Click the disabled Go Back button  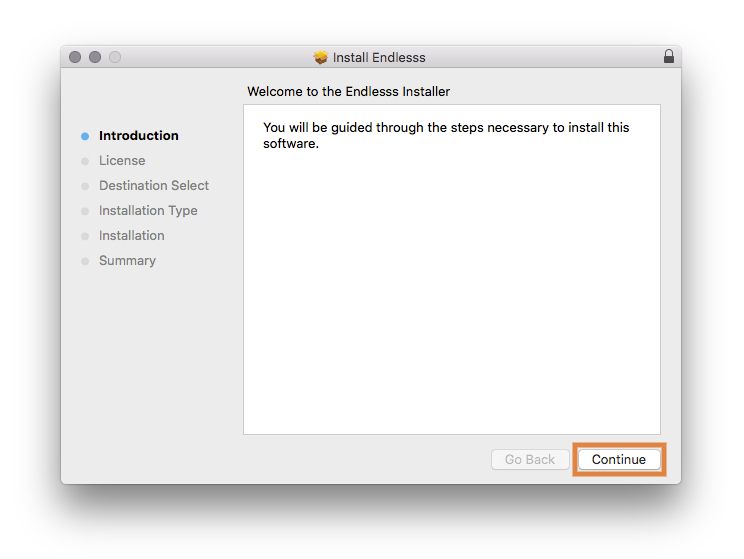530,459
